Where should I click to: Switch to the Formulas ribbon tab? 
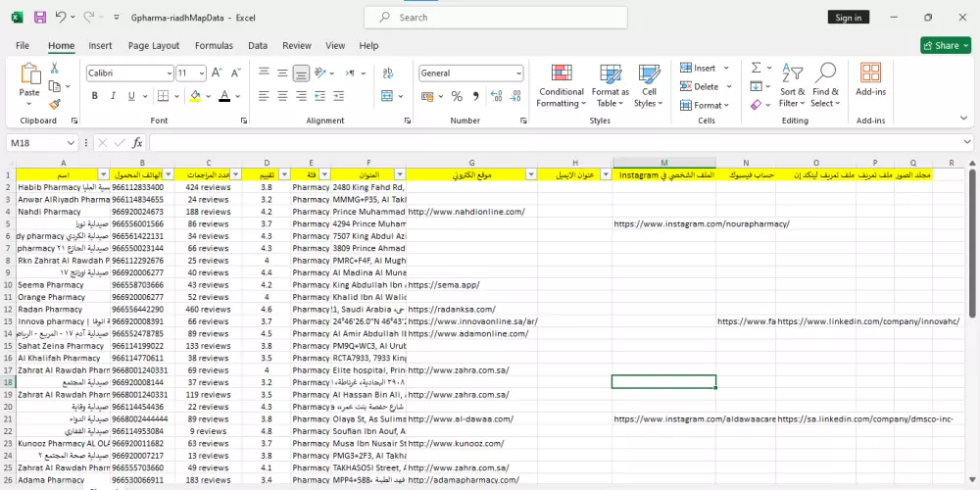click(x=214, y=45)
